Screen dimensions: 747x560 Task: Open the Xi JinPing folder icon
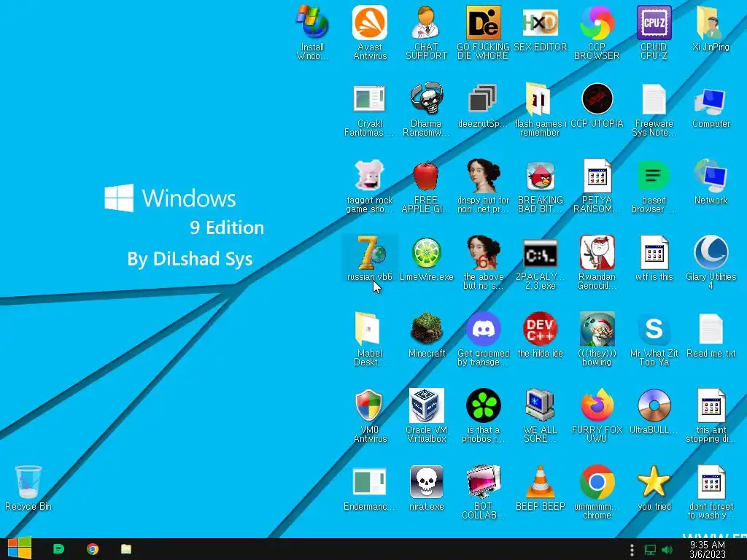click(x=711, y=28)
